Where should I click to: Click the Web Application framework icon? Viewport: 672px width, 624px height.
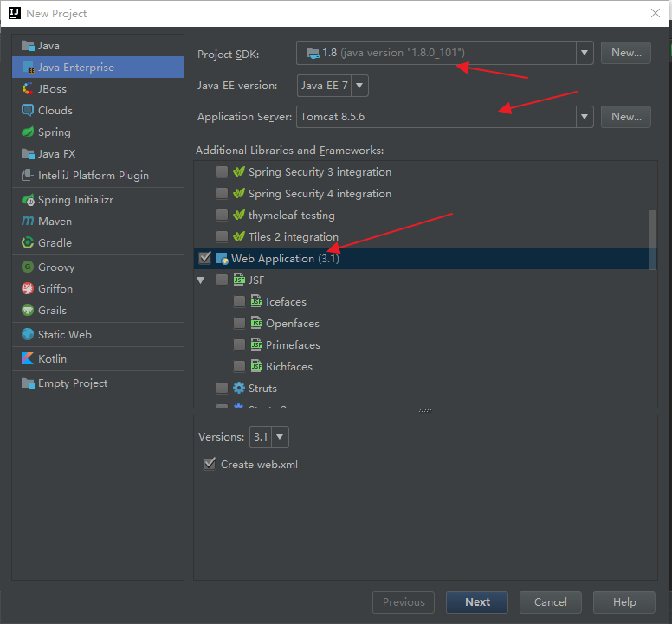[x=222, y=258]
